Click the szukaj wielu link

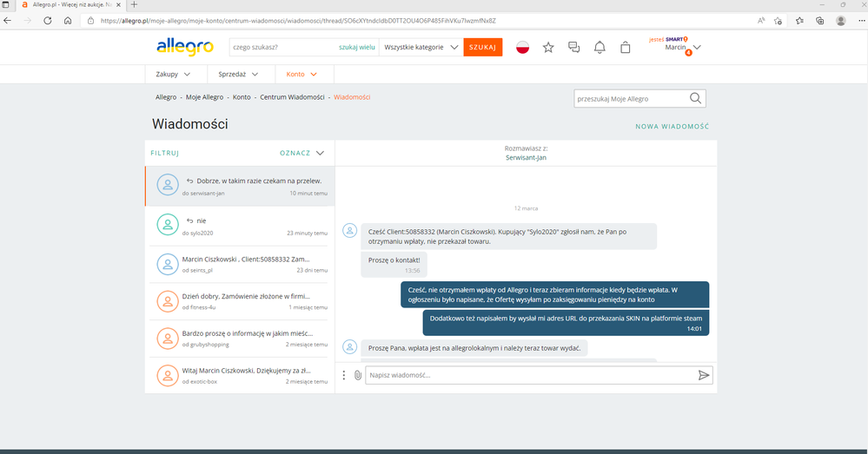coord(357,48)
